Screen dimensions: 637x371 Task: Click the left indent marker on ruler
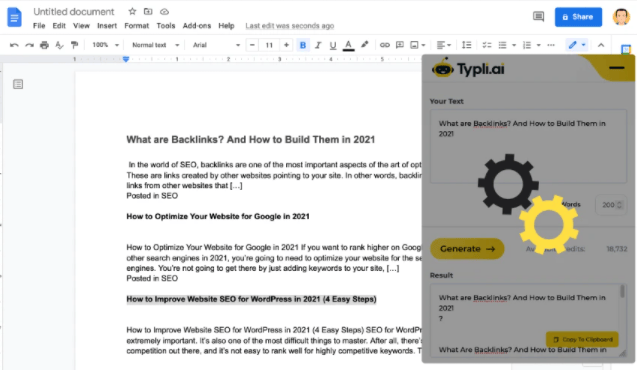(126, 59)
